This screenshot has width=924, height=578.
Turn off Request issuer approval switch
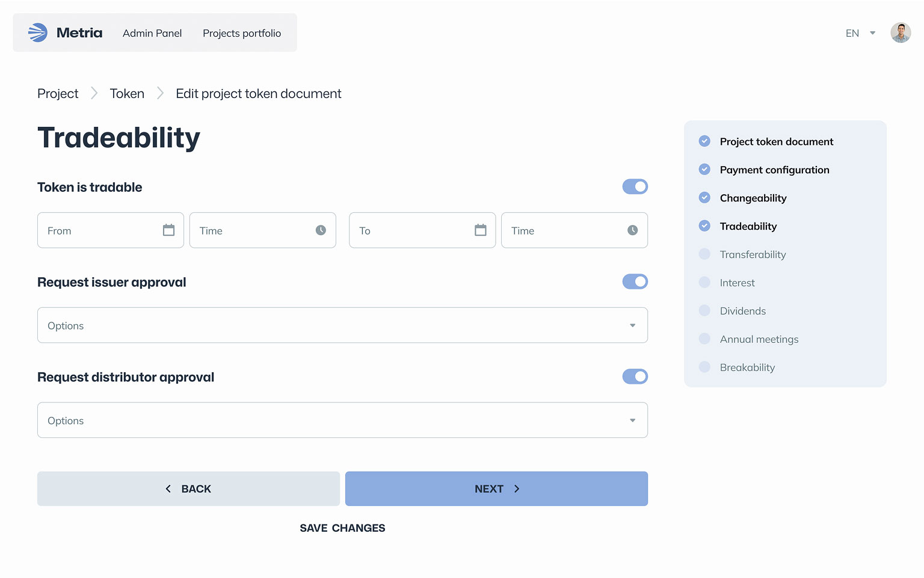pyautogui.click(x=635, y=282)
